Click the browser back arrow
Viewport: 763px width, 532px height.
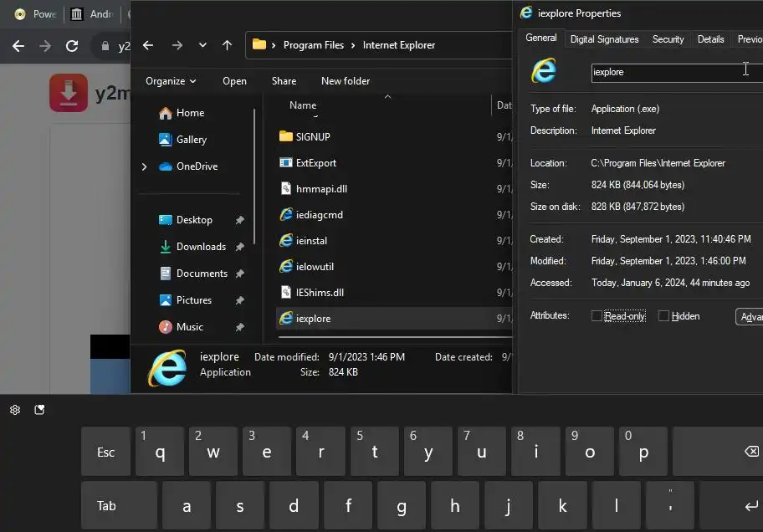tap(18, 46)
